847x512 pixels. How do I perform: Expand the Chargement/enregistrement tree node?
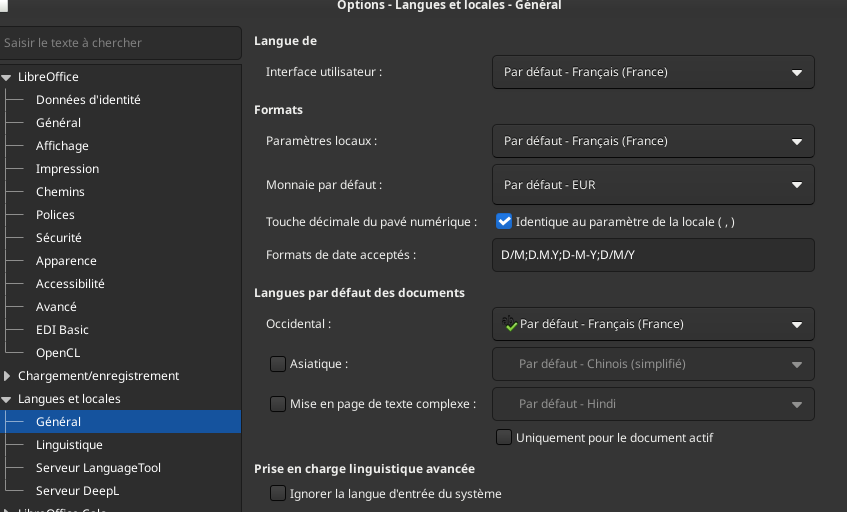(8, 376)
